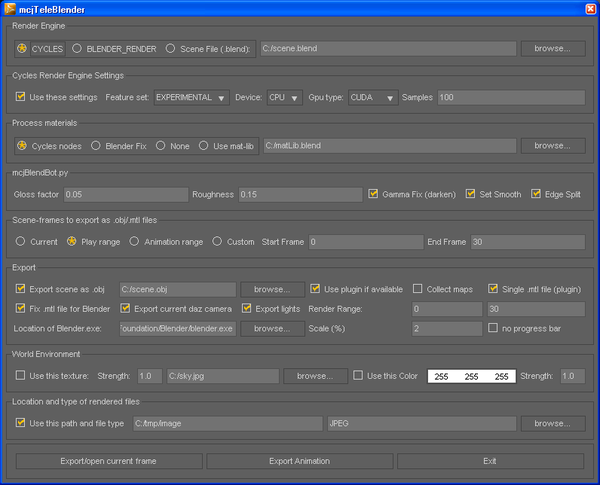Toggle Gamma Fix (darken) checkbox
Image resolution: width=600 pixels, height=485 pixels.
(x=373, y=194)
